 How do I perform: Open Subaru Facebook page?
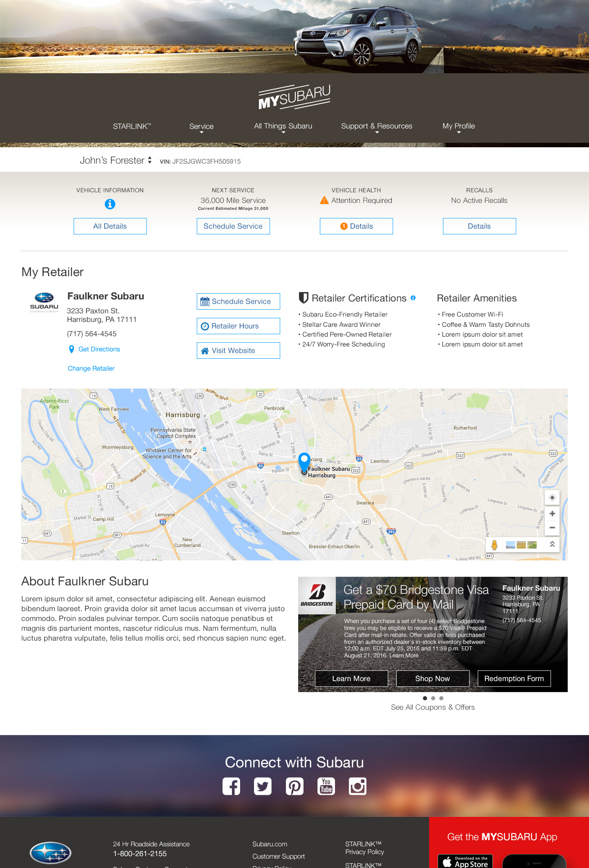coord(232,786)
